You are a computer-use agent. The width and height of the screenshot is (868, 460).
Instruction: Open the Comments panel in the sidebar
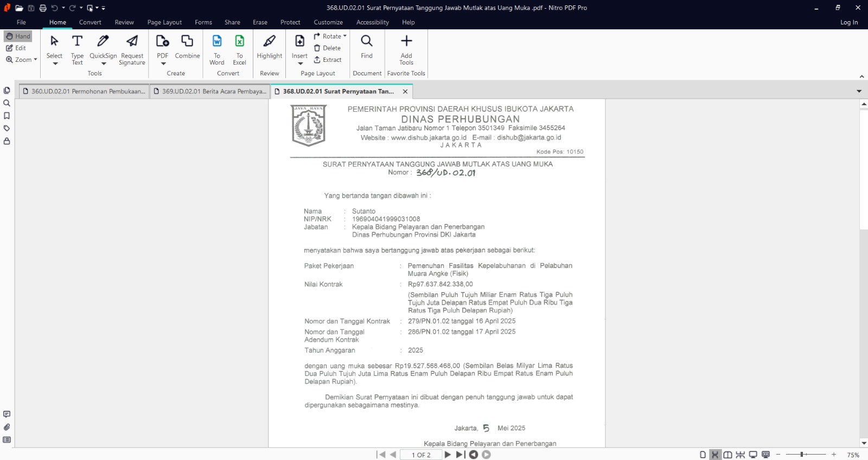pos(7,414)
